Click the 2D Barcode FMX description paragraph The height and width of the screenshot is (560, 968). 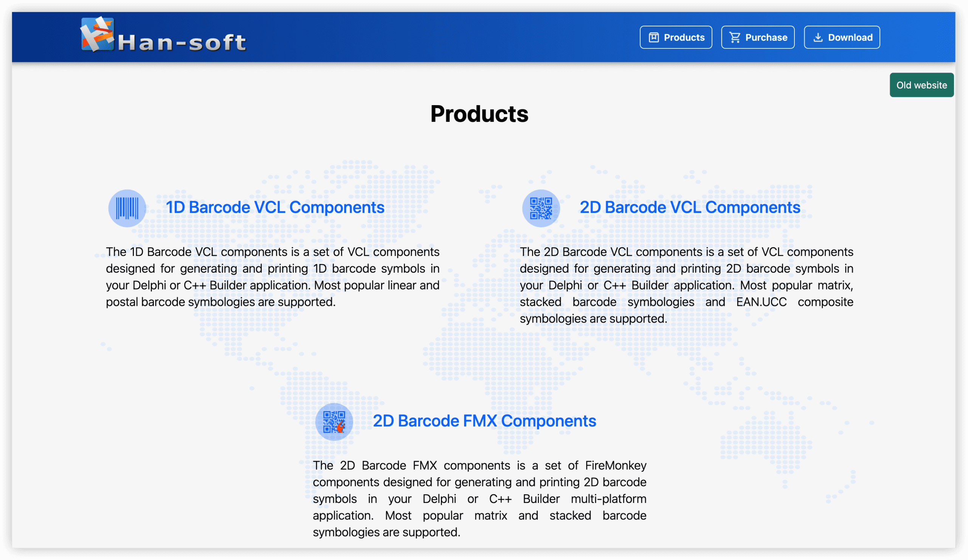point(480,498)
